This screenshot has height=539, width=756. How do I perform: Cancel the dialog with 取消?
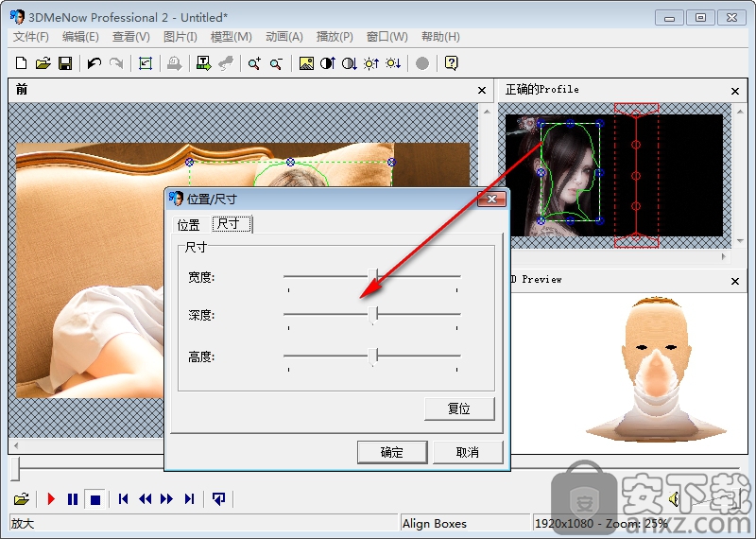[x=468, y=452]
